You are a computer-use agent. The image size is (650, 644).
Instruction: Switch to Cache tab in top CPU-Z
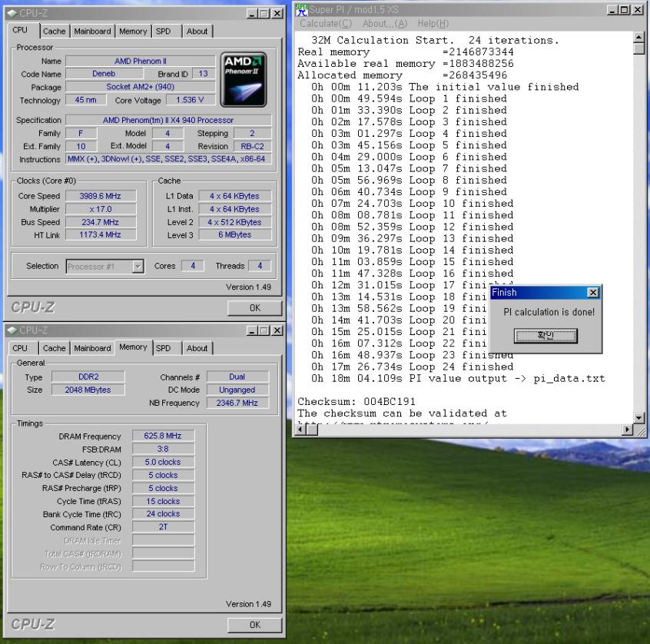(55, 32)
